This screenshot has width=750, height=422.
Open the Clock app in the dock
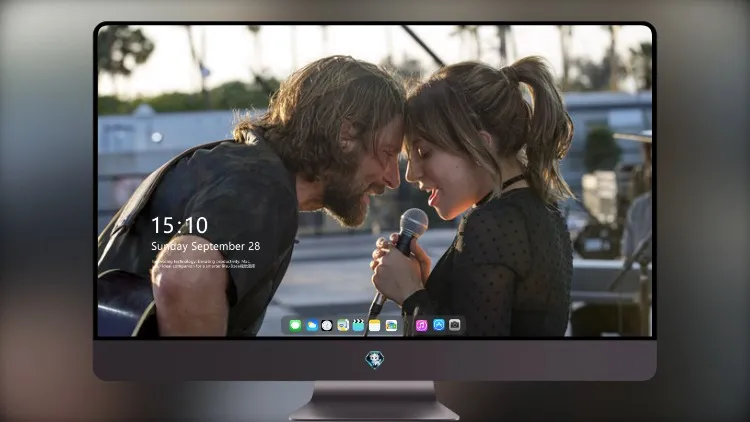327,325
